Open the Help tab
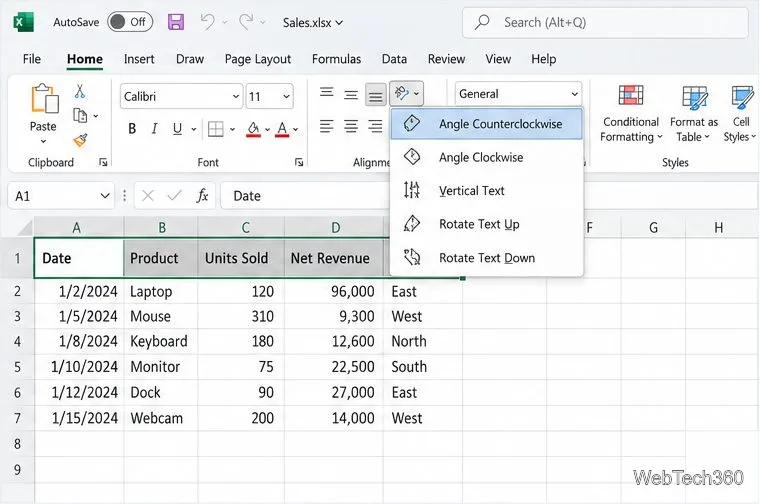The width and height of the screenshot is (760, 504). click(x=544, y=59)
